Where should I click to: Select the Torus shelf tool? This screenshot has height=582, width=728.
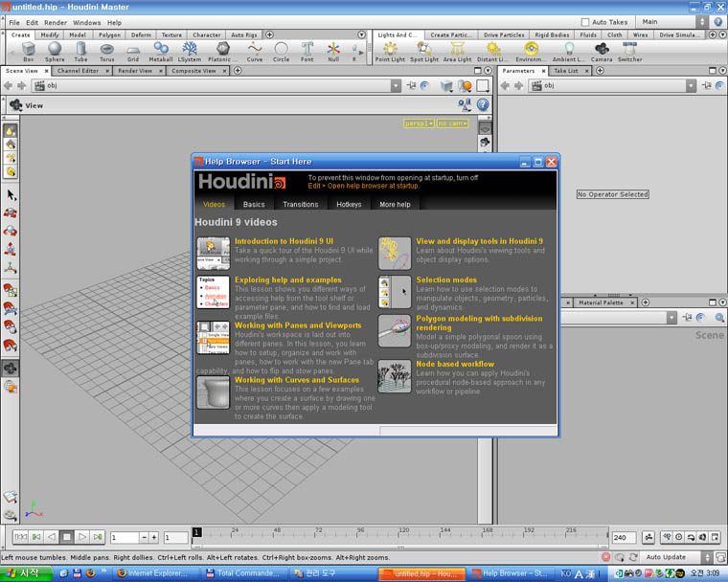click(106, 52)
